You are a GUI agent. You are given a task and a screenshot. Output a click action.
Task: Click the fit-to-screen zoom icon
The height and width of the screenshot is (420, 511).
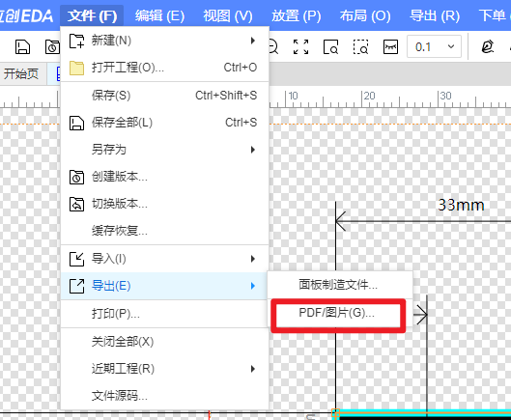click(x=300, y=47)
